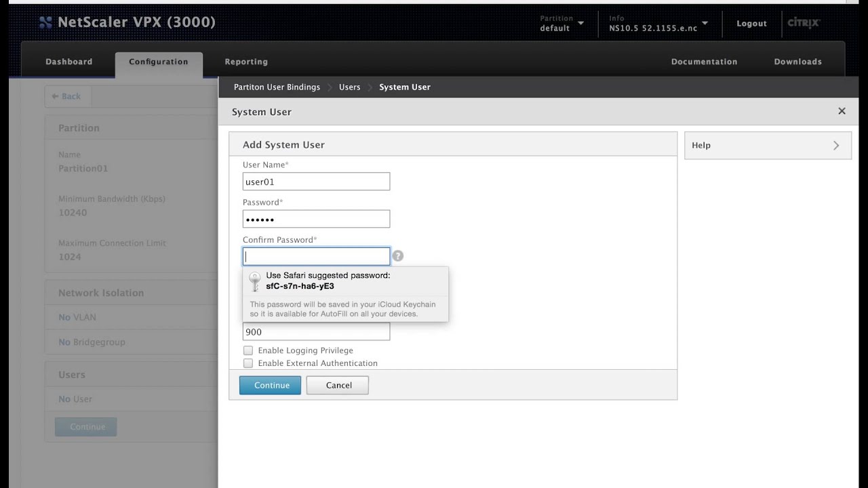The height and width of the screenshot is (488, 868).
Task: Open the Partition default dropdown
Action: [x=562, y=23]
